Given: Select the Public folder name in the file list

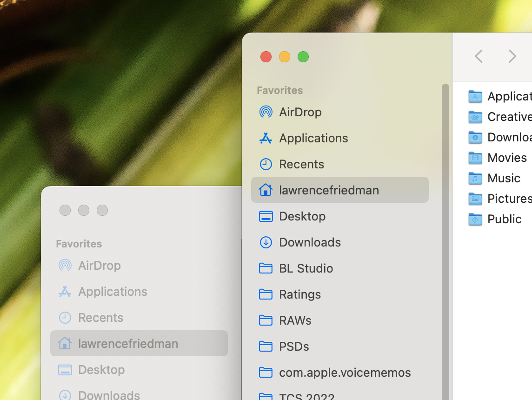Looking at the screenshot, I should (x=504, y=219).
